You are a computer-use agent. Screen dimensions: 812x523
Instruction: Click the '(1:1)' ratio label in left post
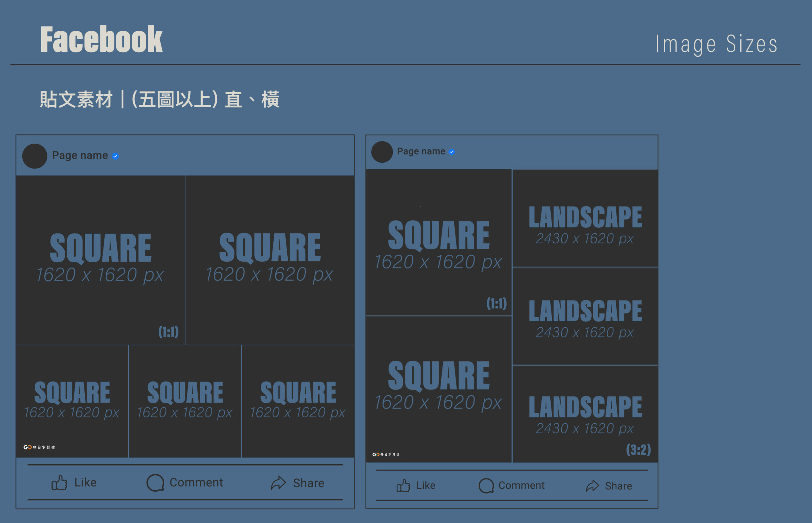(168, 332)
